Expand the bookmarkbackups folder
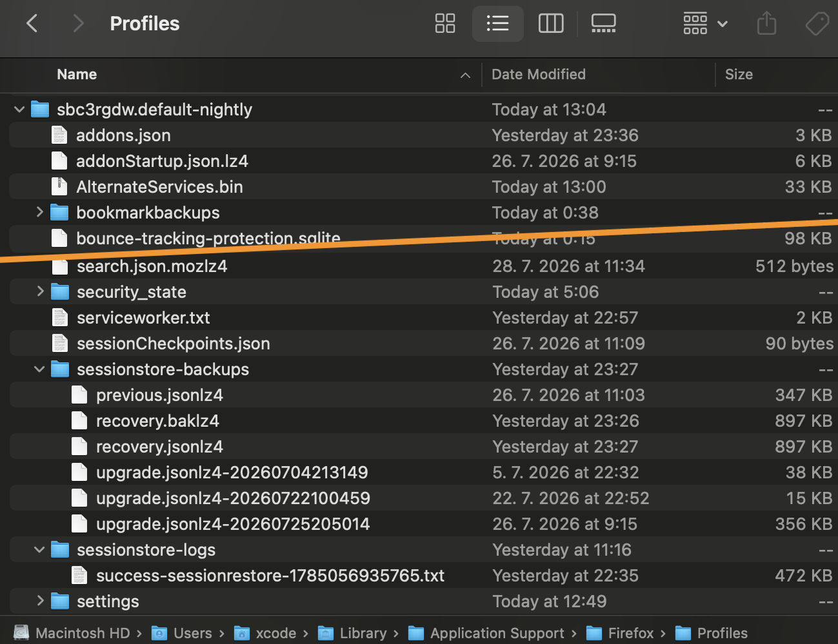Image resolution: width=838 pixels, height=644 pixels. [x=39, y=212]
